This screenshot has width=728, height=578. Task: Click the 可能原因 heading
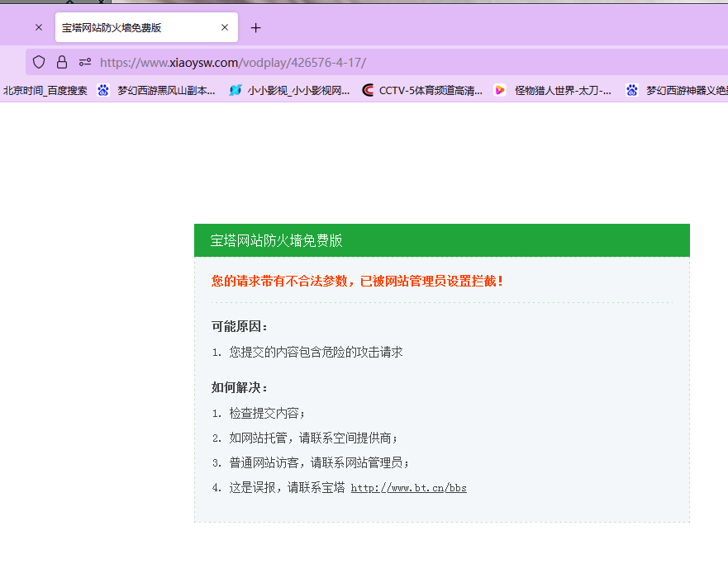(239, 327)
